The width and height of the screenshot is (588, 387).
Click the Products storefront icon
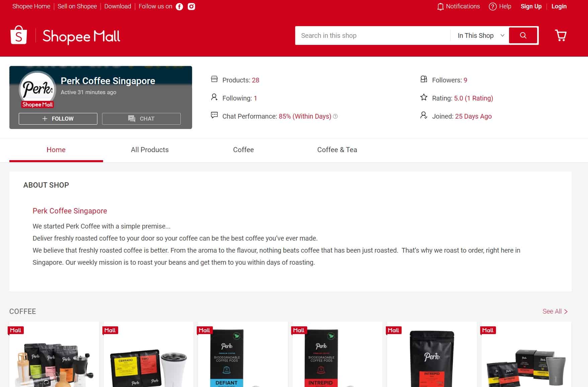[x=214, y=79]
